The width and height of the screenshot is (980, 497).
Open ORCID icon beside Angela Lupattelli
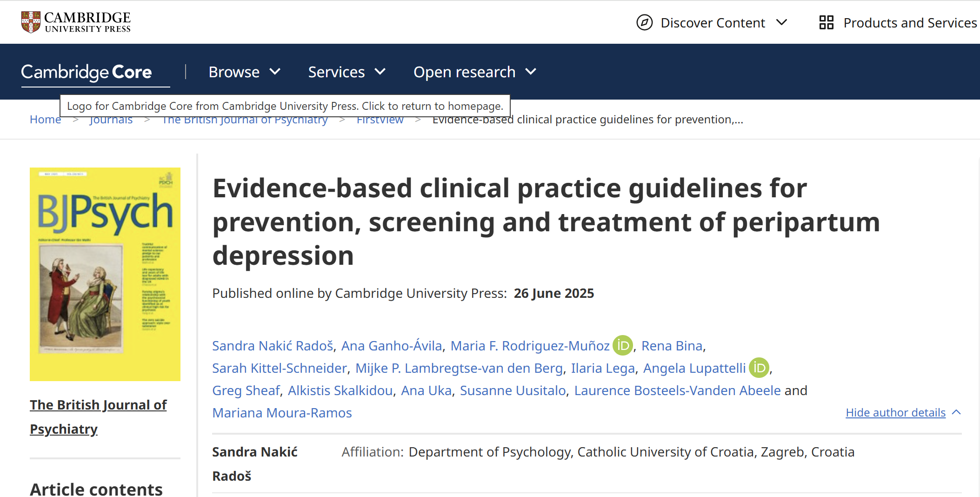[x=759, y=368]
